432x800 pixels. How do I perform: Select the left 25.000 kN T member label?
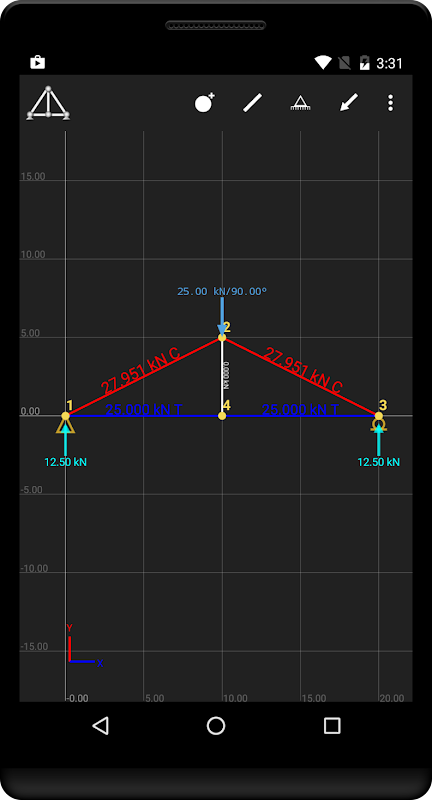click(143, 410)
